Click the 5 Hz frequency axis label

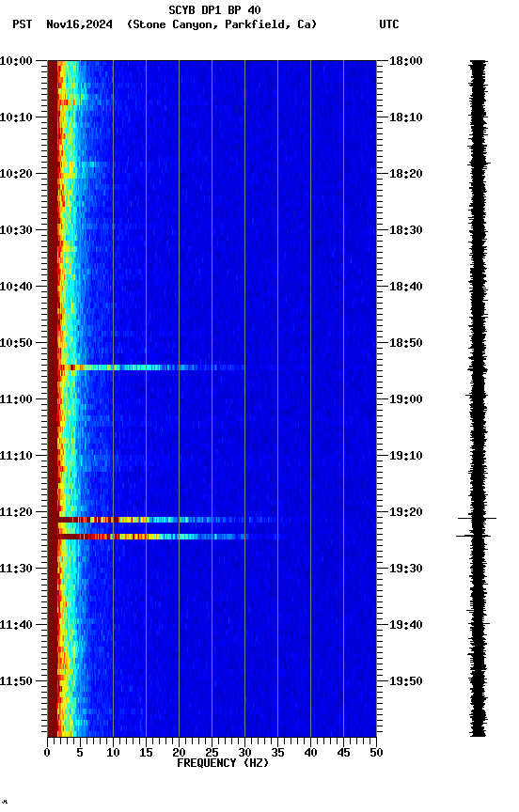point(80,753)
